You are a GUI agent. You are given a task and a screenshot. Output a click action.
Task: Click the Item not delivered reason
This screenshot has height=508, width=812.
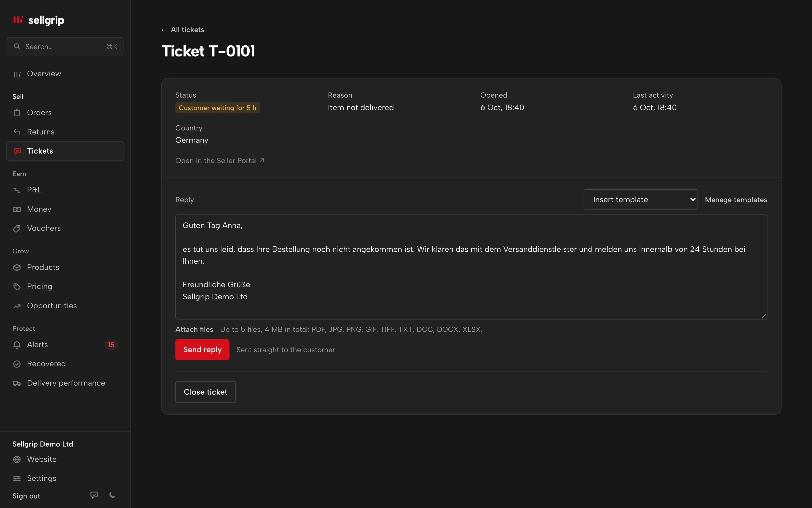tap(361, 108)
